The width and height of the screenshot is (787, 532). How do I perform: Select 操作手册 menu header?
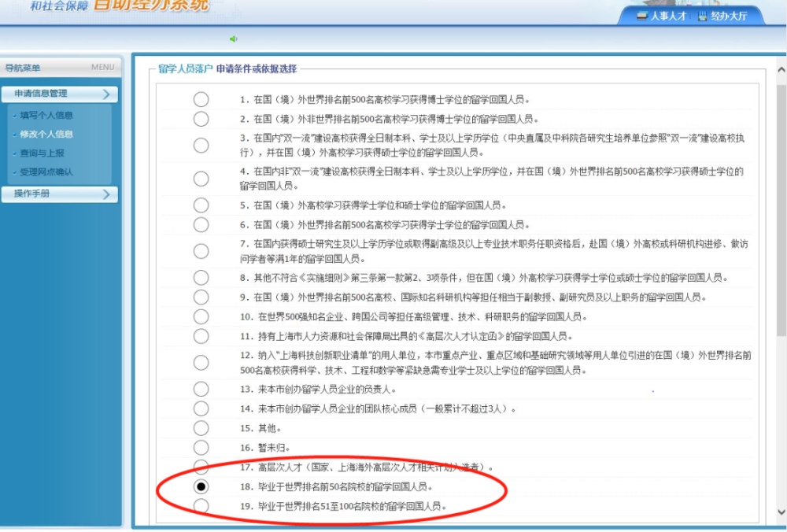[x=60, y=194]
